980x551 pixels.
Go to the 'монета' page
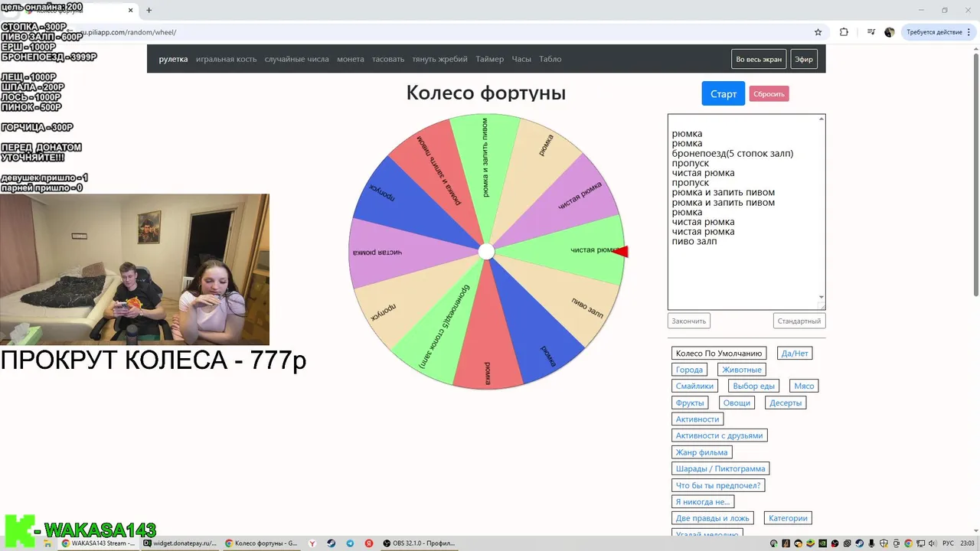tap(351, 59)
